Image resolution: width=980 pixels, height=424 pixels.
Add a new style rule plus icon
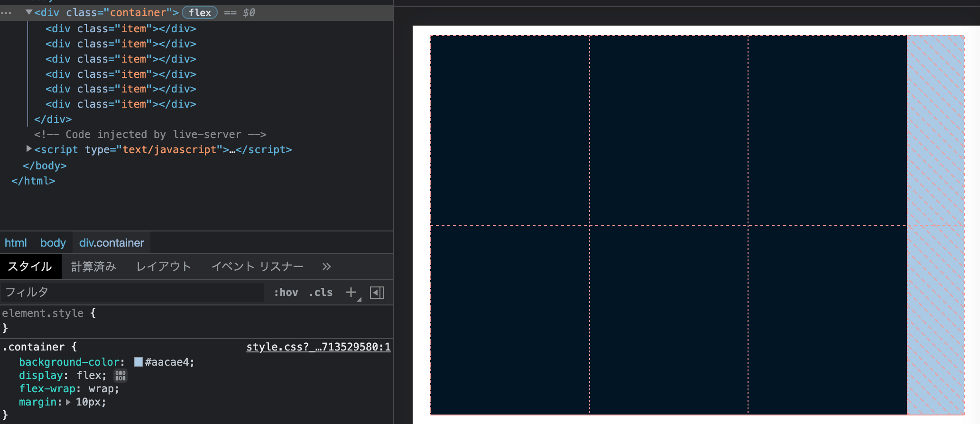(x=351, y=292)
